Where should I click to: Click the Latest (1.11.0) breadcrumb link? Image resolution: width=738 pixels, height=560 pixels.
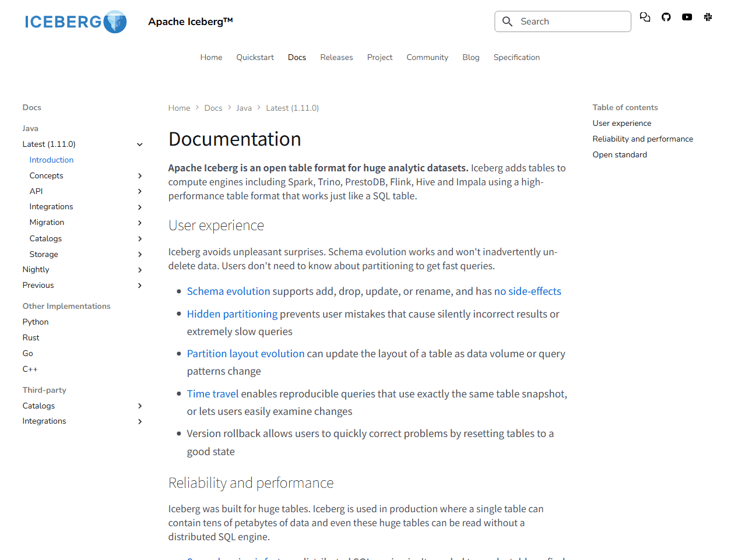(292, 108)
